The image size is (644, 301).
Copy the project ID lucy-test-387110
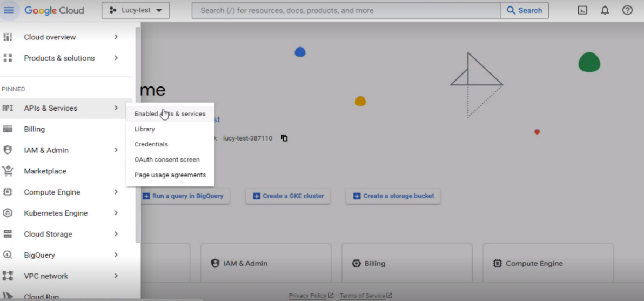pos(284,138)
